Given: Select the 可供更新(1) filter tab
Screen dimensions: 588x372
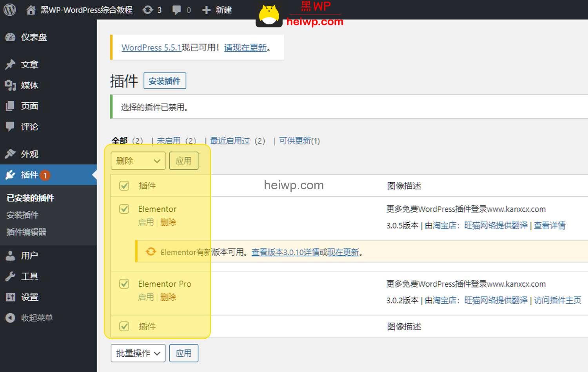Looking at the screenshot, I should click(299, 141).
